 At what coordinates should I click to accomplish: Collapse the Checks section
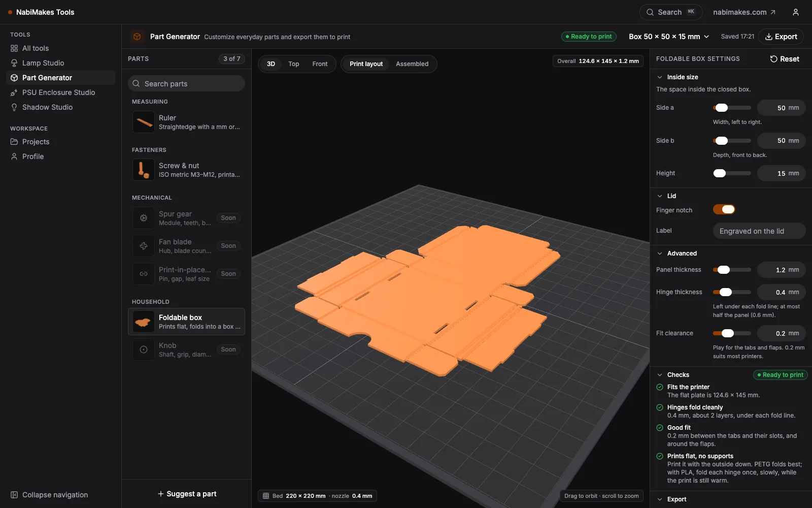(660, 375)
